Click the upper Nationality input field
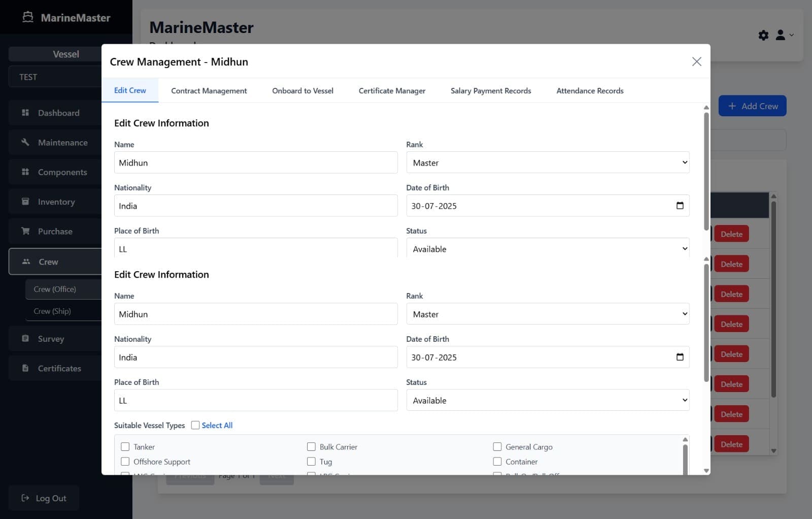Screen dimensions: 812x519 [256, 206]
